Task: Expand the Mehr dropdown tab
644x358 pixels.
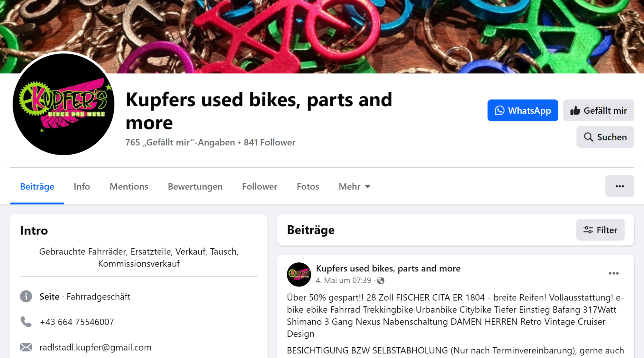Action: point(355,186)
